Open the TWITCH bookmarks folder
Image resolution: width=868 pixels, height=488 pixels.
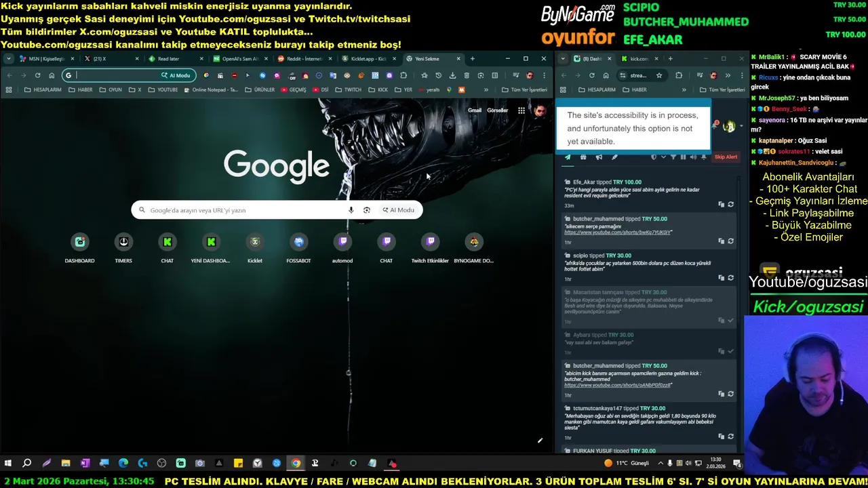coord(349,89)
